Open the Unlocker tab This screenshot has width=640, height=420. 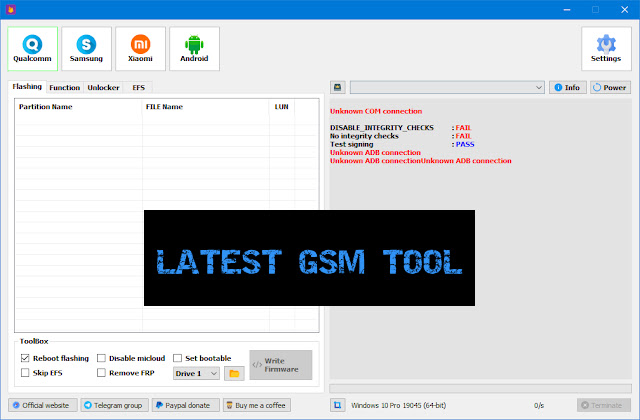tap(103, 87)
